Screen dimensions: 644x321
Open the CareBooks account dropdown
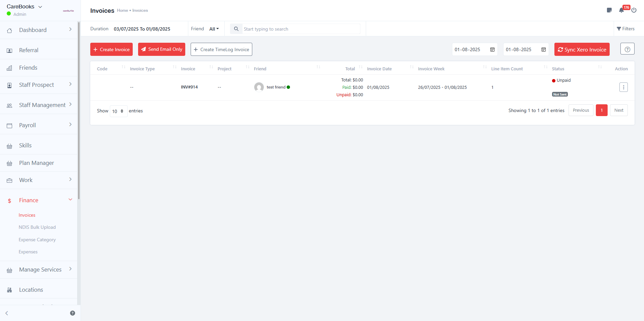(x=24, y=7)
